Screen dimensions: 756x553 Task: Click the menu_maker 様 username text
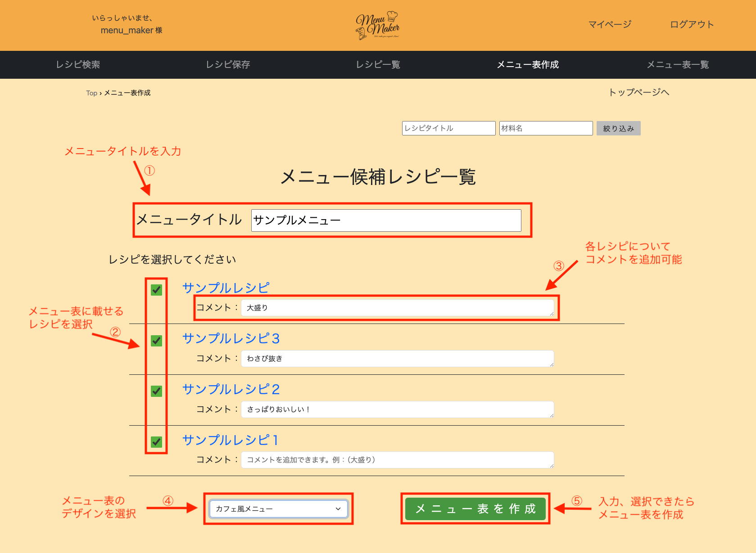(131, 30)
